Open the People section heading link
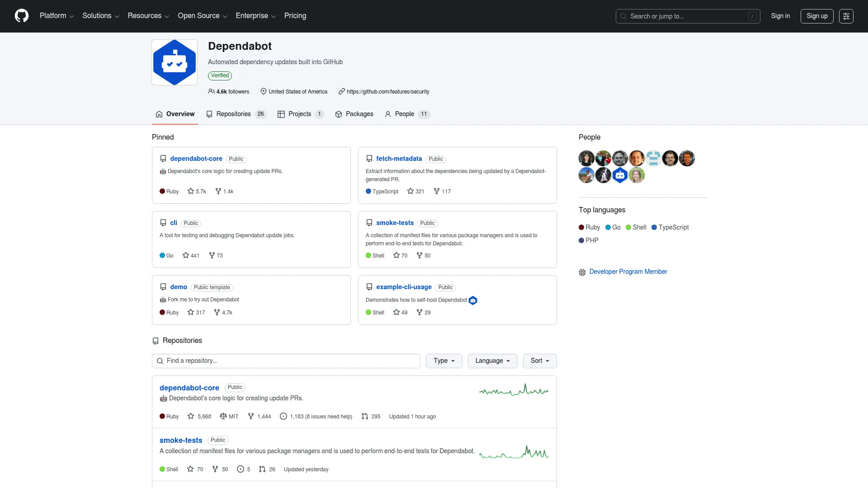Screen dimensions: 868x488 tap(590, 137)
